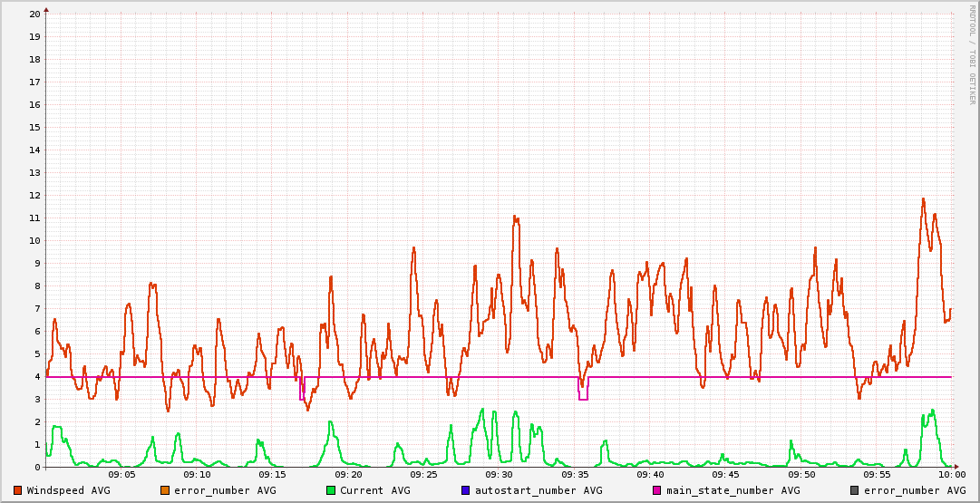Click the 09:05 time axis label
The width and height of the screenshot is (980, 503).
tap(121, 474)
